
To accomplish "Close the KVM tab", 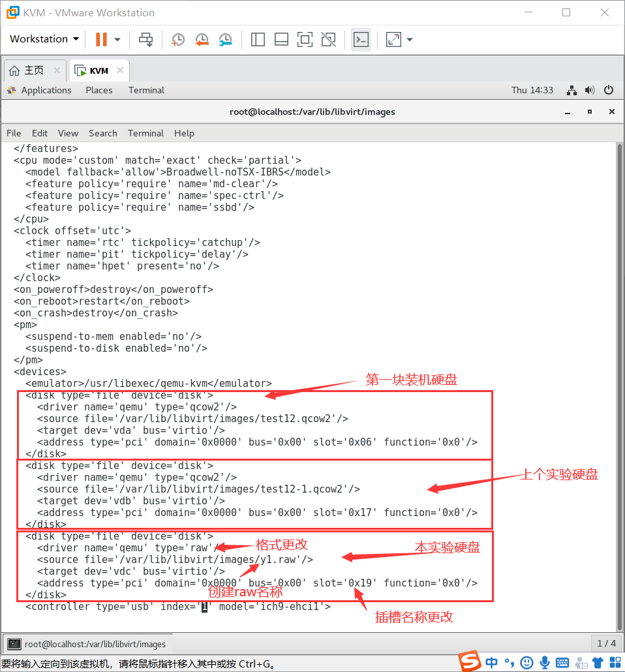I will click(x=121, y=70).
